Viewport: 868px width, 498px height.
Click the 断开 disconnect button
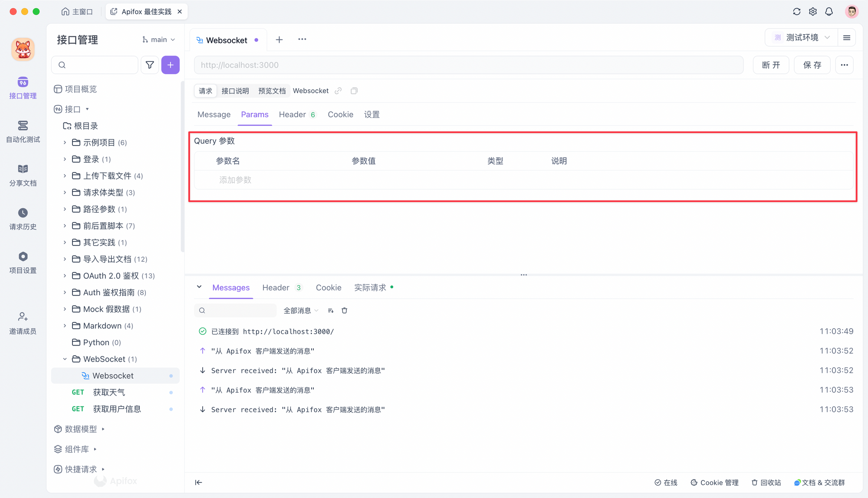[771, 65]
